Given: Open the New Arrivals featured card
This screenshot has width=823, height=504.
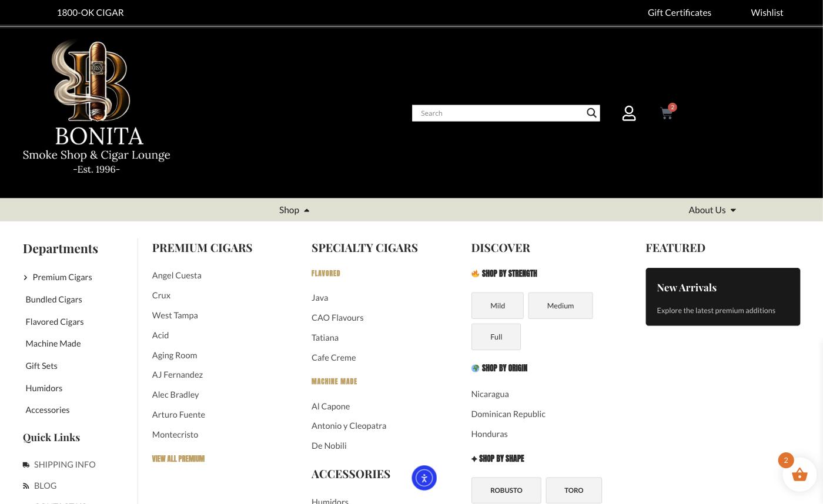Looking at the screenshot, I should (x=722, y=297).
